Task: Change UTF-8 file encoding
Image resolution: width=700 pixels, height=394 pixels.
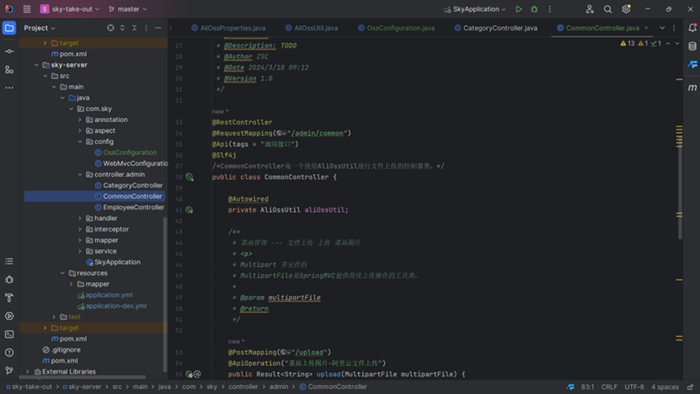Action: [634, 387]
